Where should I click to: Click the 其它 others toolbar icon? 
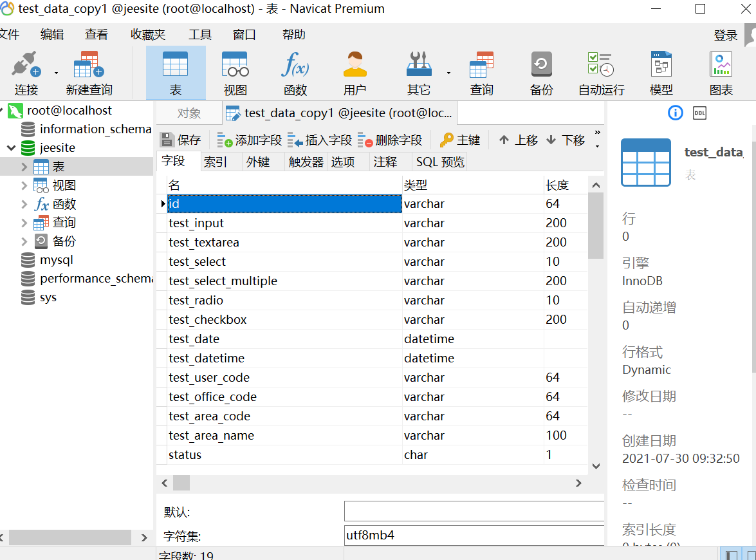418,73
